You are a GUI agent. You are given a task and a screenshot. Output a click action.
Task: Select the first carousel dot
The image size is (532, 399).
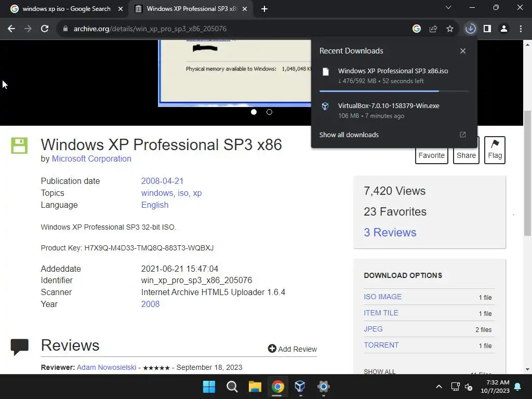coord(254,112)
